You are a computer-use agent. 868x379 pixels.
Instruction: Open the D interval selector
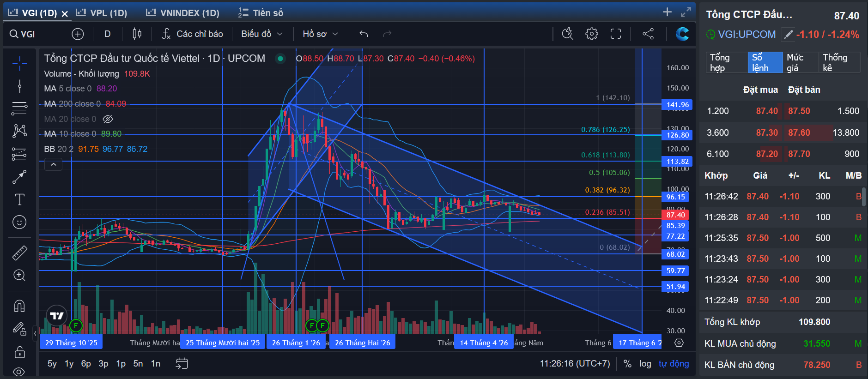click(108, 34)
